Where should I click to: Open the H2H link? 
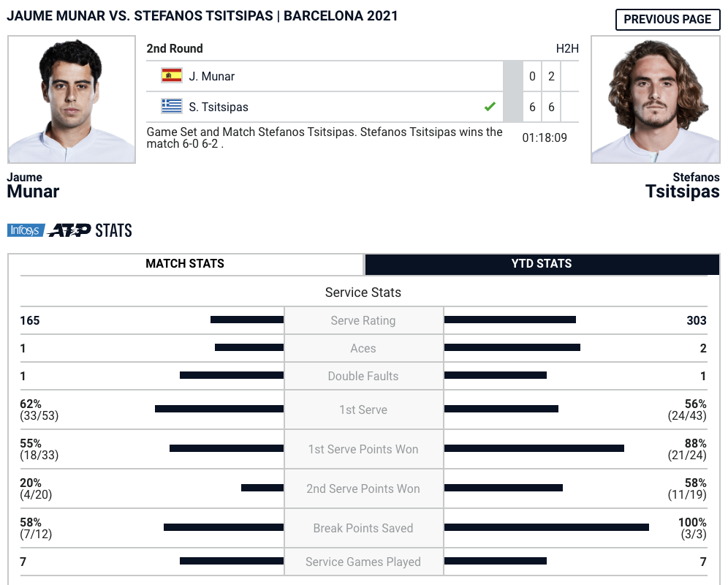[x=567, y=48]
